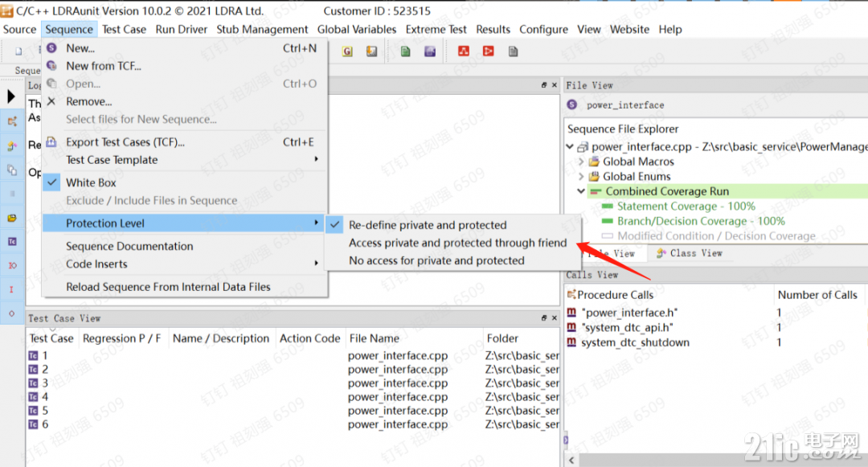The width and height of the screenshot is (868, 467).
Task: Click the Export Test Cases menu icon
Action: click(x=51, y=141)
